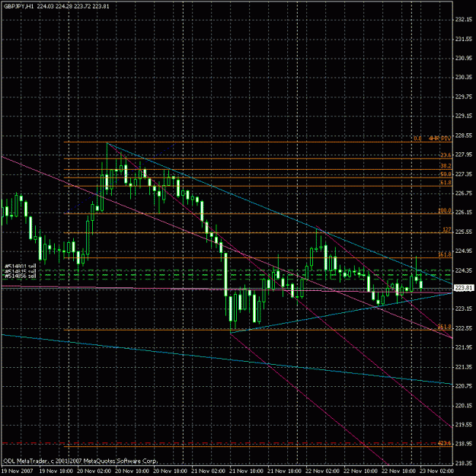Click the 226.15 price axis label
Image resolution: width=476 pixels, height=476 pixels.
coord(464,212)
